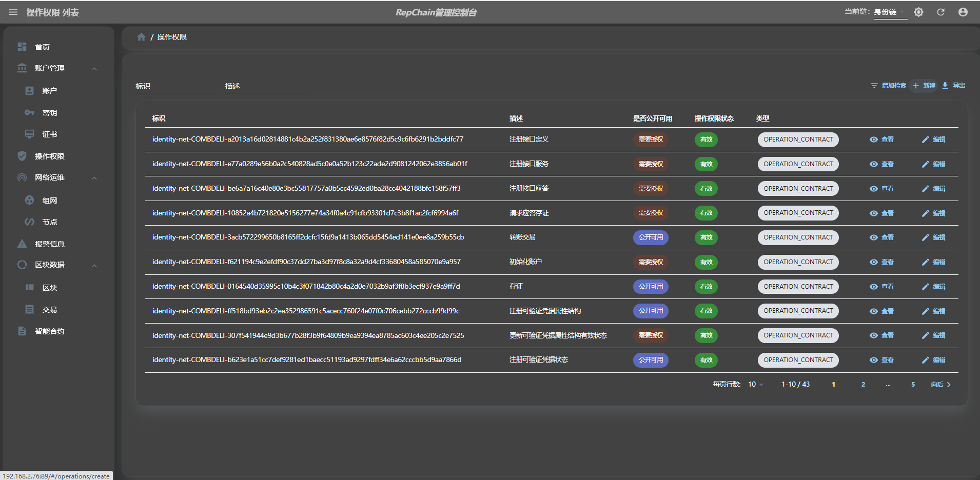Open 首页 in the sidebar
This screenshot has height=480, width=980.
[58, 47]
